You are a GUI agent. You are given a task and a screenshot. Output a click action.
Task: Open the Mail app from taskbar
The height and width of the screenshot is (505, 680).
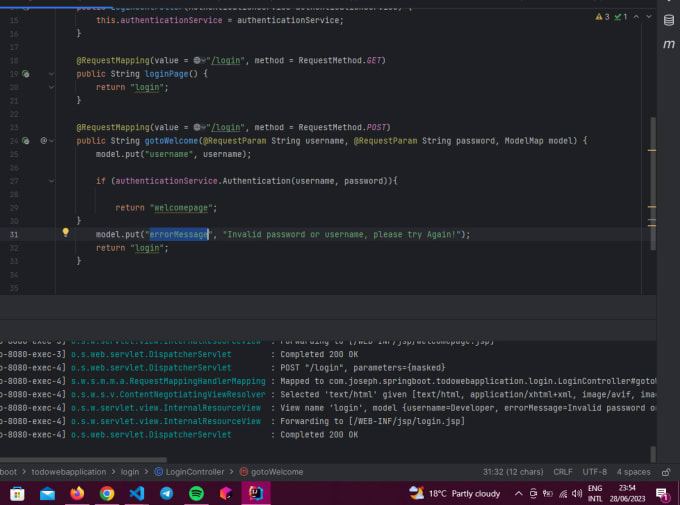47,493
